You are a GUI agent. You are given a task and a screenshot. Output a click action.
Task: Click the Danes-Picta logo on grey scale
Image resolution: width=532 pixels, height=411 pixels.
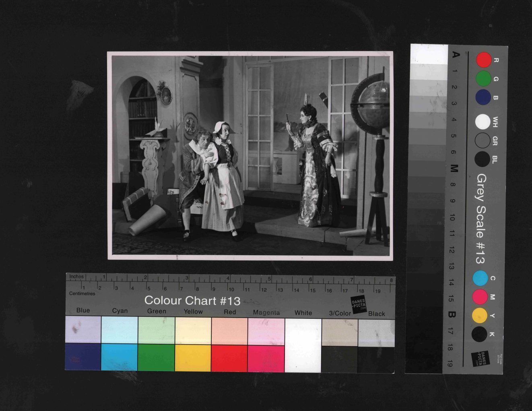[x=480, y=358]
